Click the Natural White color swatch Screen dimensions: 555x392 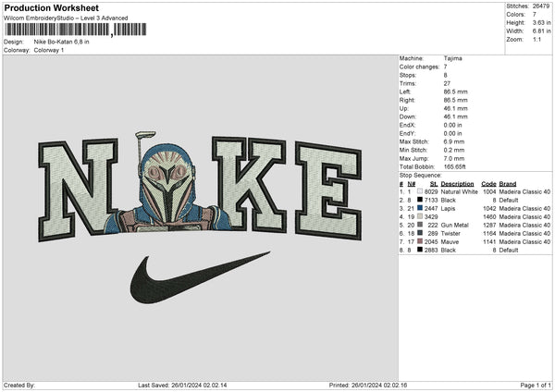[x=420, y=191]
